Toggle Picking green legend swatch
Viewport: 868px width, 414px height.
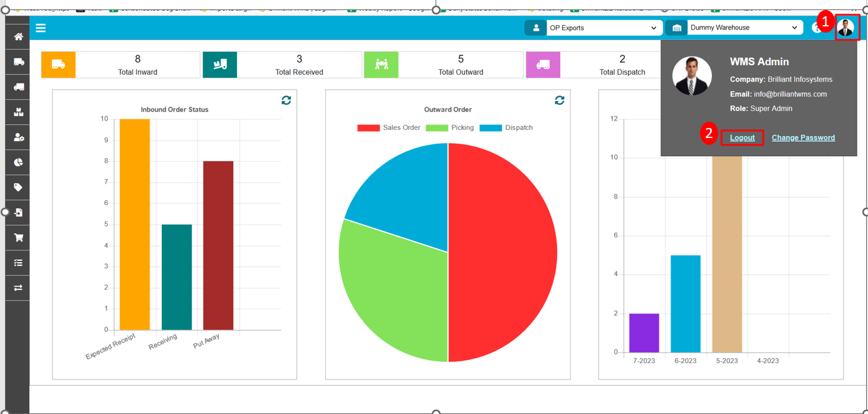click(437, 128)
